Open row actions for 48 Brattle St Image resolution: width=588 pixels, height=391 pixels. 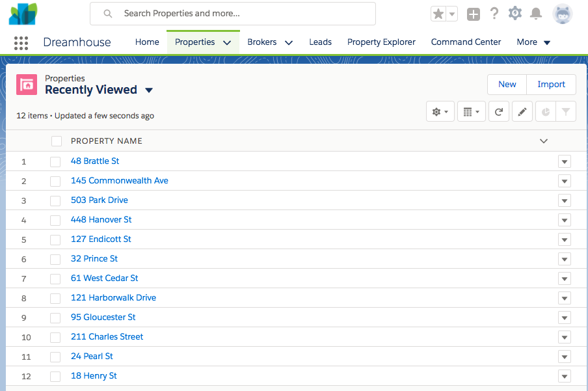(565, 162)
